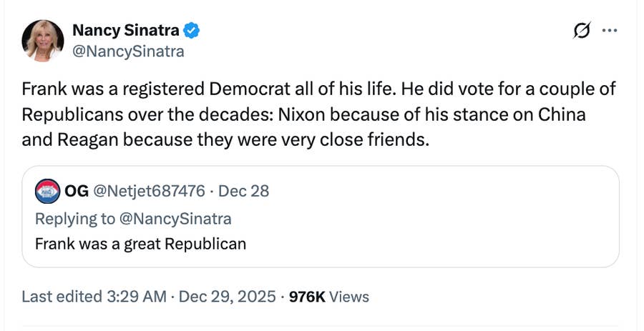Click the 976K view count number
Screen dimensions: 644x331
point(306,296)
